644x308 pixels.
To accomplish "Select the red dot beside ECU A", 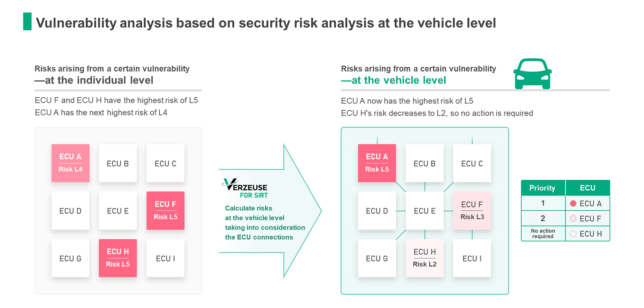I will click(573, 203).
